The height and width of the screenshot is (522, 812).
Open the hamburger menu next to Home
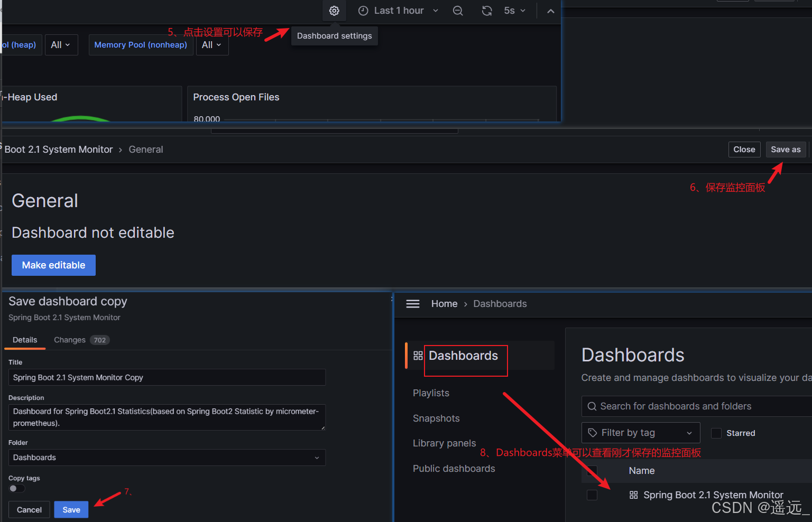coord(413,304)
